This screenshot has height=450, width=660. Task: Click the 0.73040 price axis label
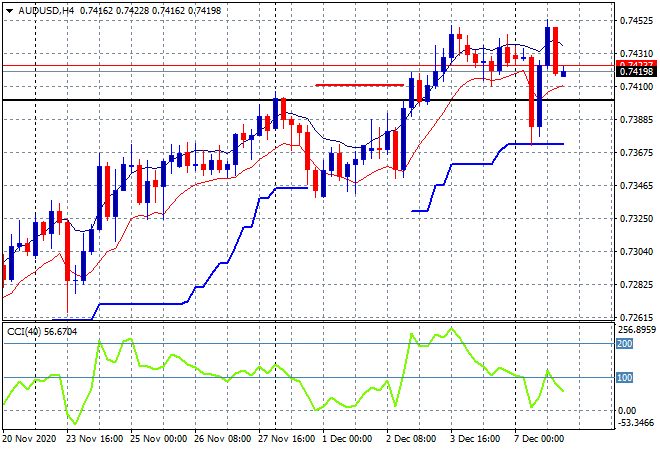click(x=636, y=251)
